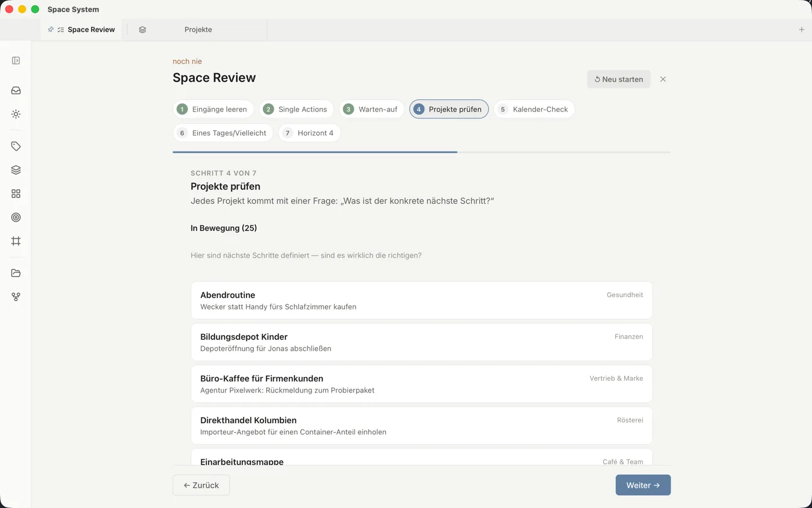
Task: Open the Abendroutine project card
Action: [x=422, y=300]
